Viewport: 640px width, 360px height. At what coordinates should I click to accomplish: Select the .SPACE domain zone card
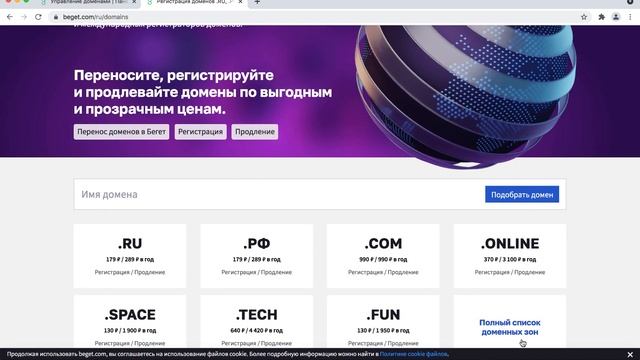pyautogui.click(x=130, y=322)
